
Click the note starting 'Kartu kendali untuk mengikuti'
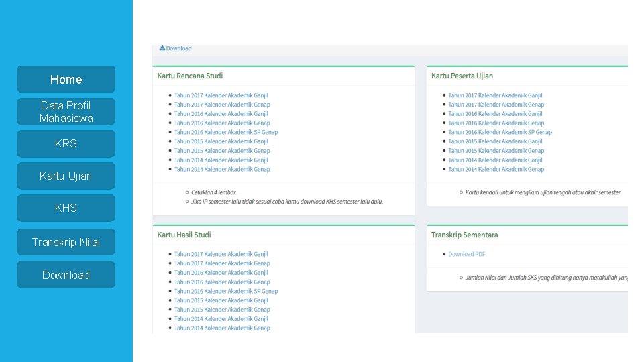click(x=543, y=192)
